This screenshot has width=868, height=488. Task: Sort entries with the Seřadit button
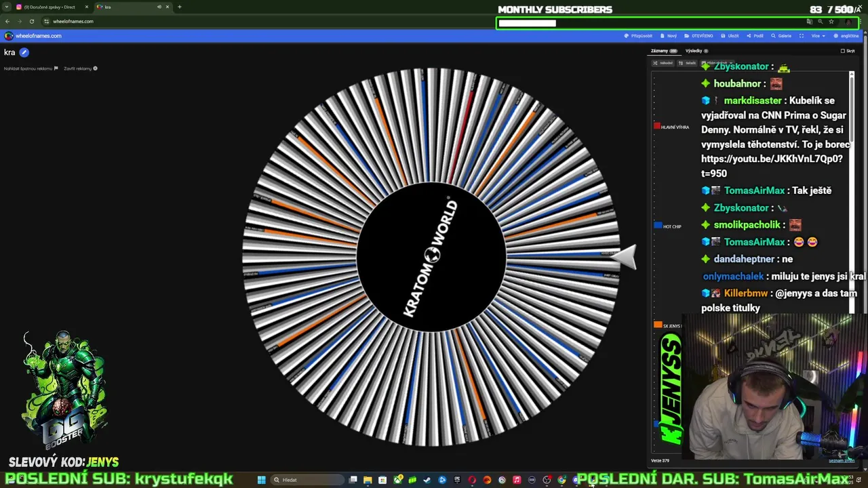click(688, 63)
